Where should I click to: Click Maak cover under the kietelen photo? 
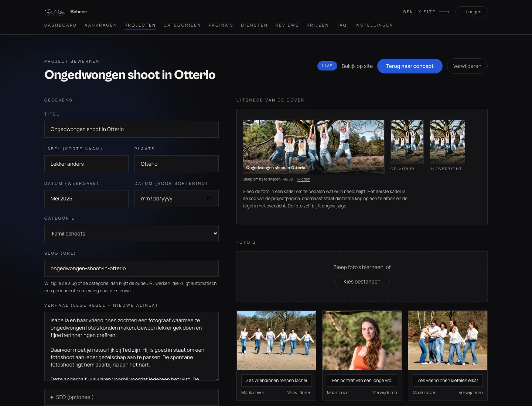pos(424,393)
